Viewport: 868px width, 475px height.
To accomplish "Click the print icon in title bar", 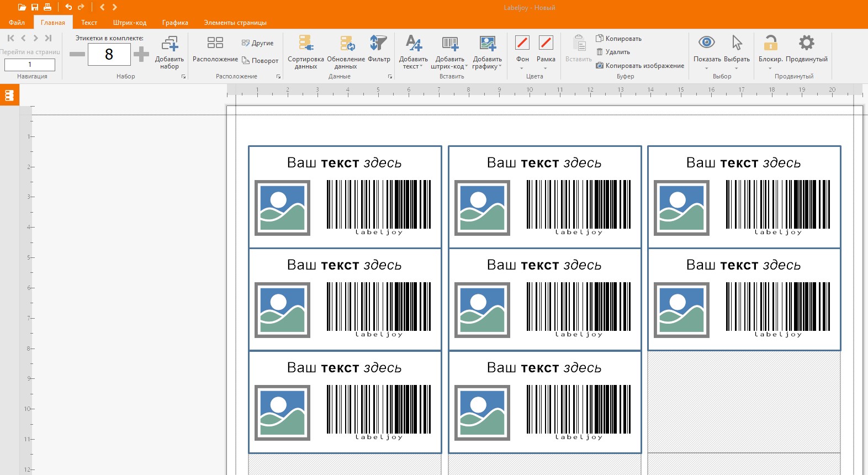I will click(x=47, y=7).
